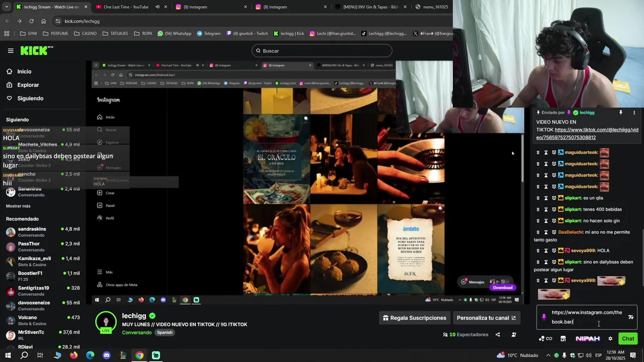
Task: Click lechigg streamer avatar
Action: [x=106, y=322]
